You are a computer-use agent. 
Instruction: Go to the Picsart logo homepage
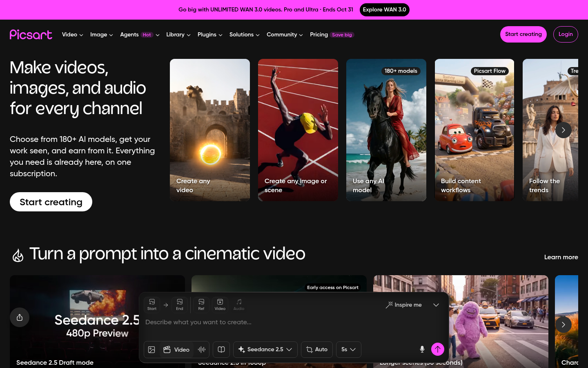31,34
